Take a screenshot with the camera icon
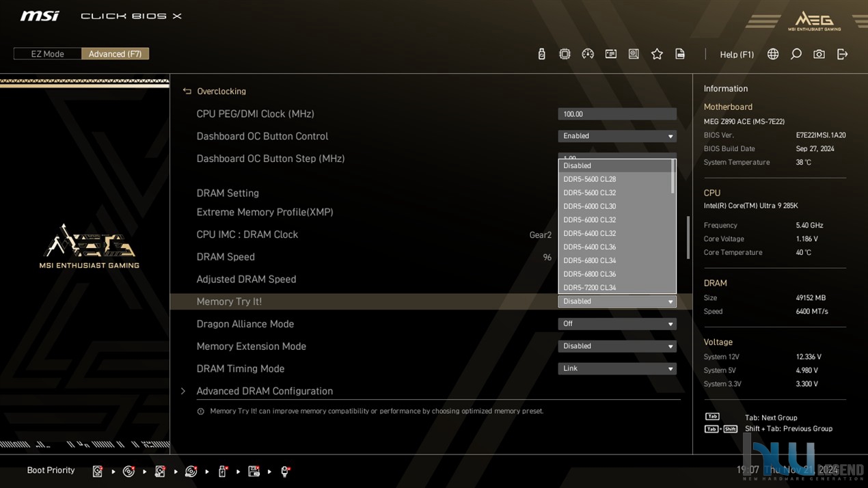Screen dimensions: 868x488 click(x=819, y=54)
